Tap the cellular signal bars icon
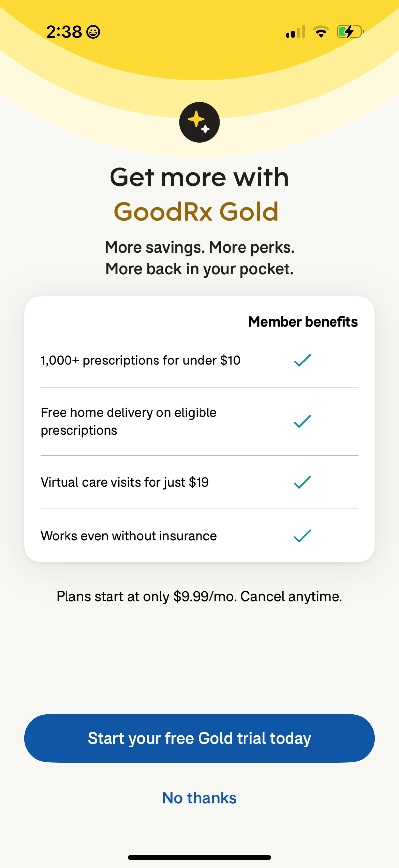This screenshot has height=868, width=399. (295, 32)
